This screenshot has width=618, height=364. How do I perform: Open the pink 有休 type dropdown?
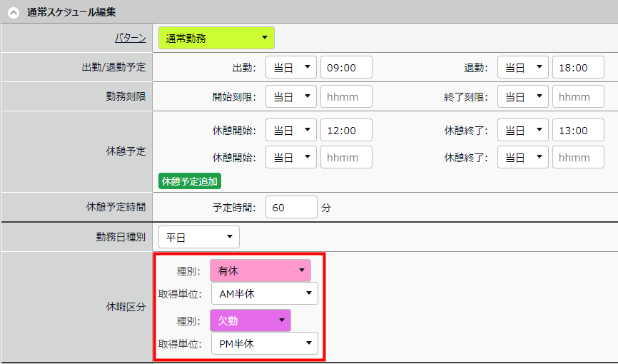tap(260, 271)
